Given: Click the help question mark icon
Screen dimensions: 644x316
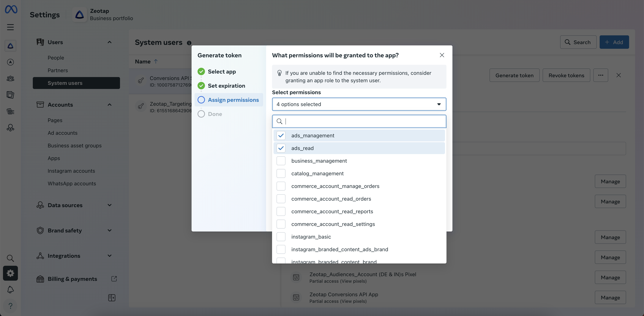Looking at the screenshot, I should [x=10, y=306].
